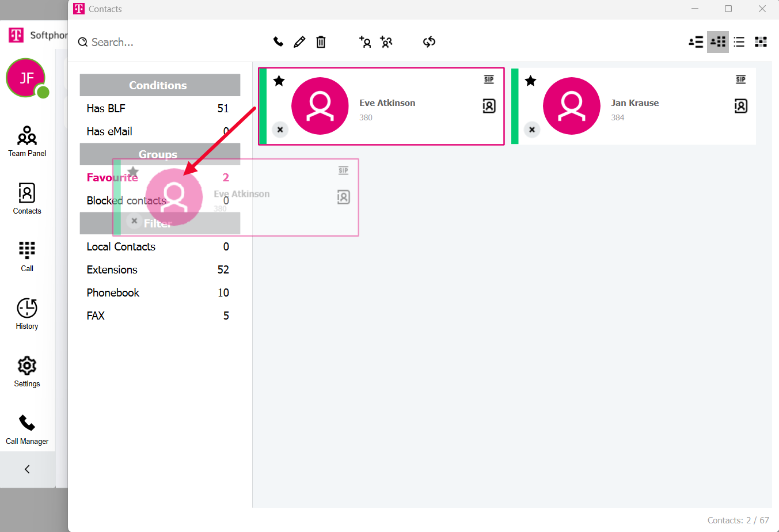Toggle favourite star on Eve Atkinson's card
This screenshot has height=532, width=779.
tap(279, 81)
